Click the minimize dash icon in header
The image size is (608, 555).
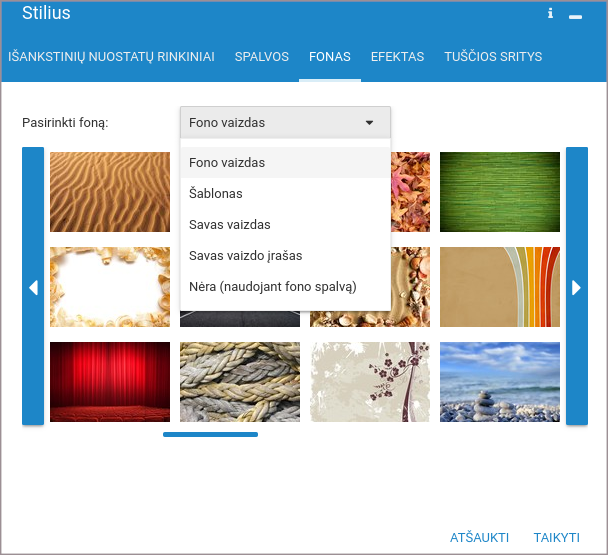(575, 16)
